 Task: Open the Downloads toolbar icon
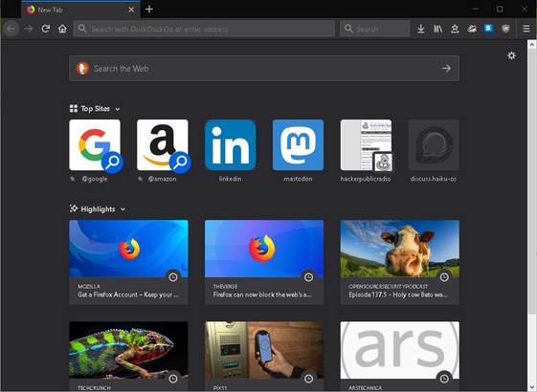click(421, 29)
